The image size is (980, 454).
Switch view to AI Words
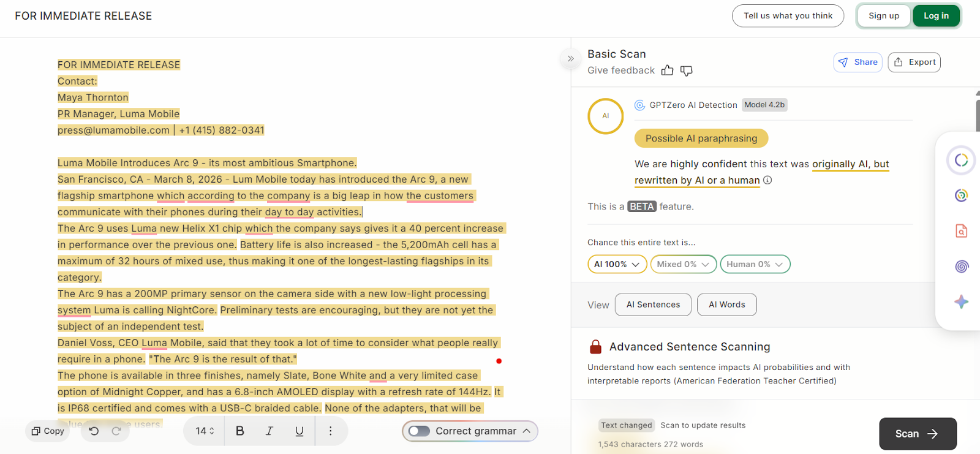pos(727,305)
